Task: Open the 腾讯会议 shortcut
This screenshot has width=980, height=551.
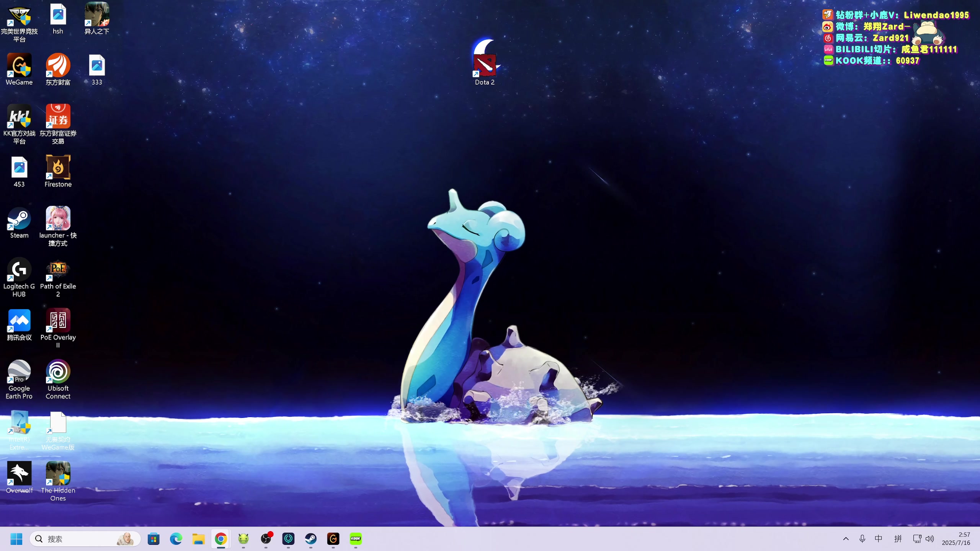Action: click(x=19, y=325)
